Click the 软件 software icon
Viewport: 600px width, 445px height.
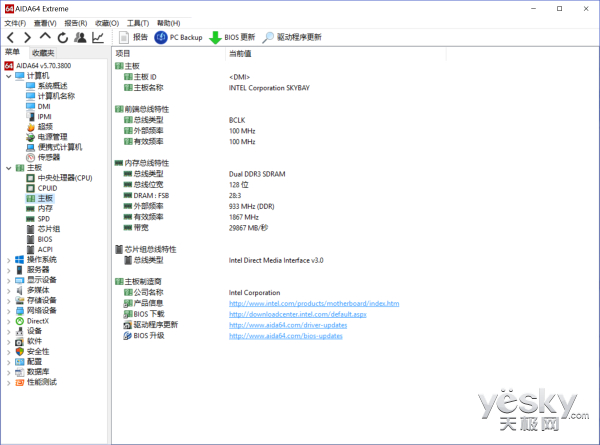coord(20,341)
